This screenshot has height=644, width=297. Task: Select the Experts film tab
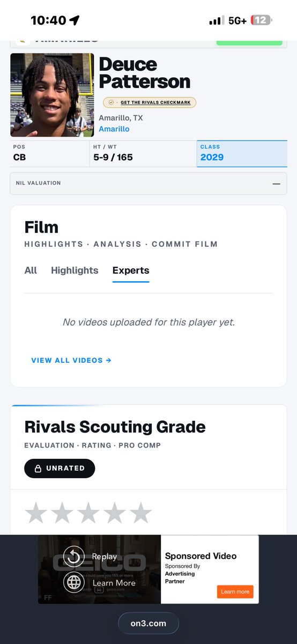(x=131, y=271)
